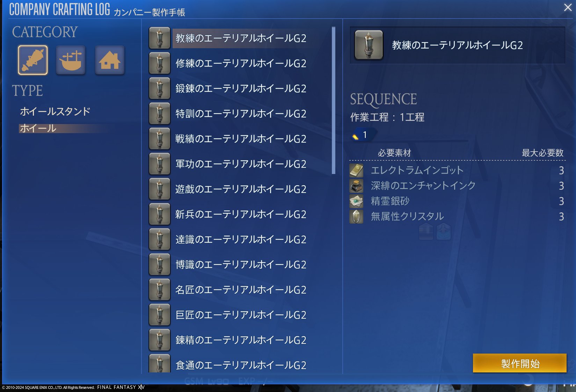
Task: Select recipe 軍功のエーテリアルホイールG2
Action: [x=241, y=164]
